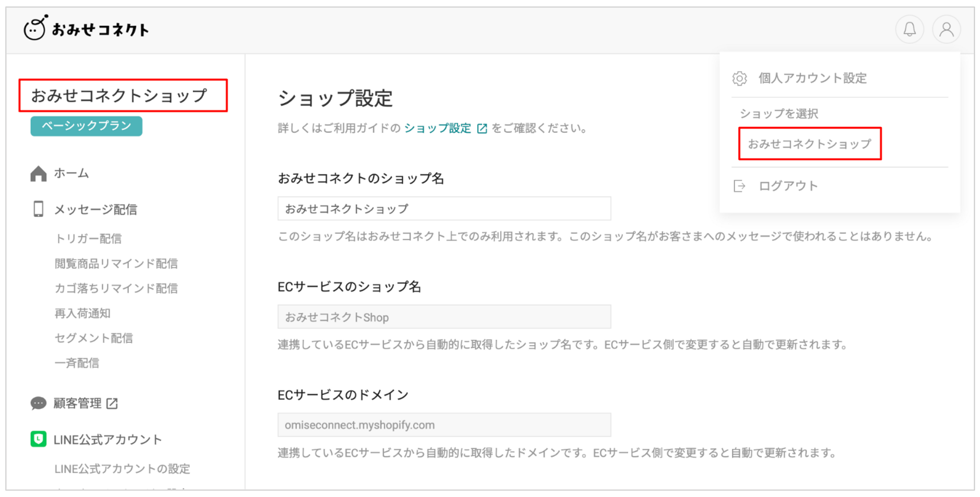
Task: Click the ショップ設定 page heading
Action: (x=335, y=98)
